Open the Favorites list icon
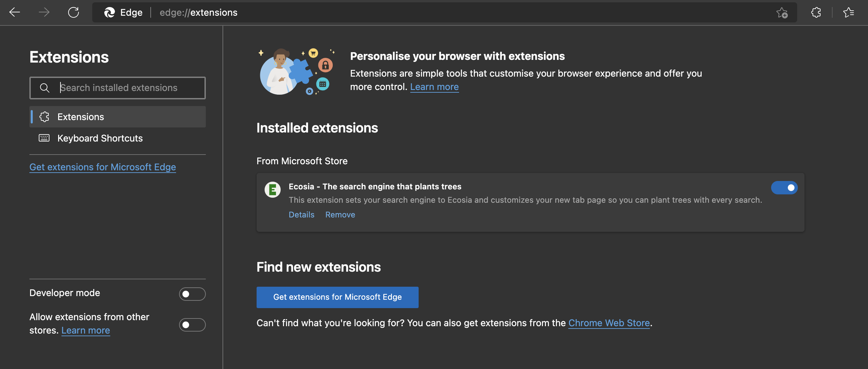This screenshot has height=369, width=868. coord(849,12)
